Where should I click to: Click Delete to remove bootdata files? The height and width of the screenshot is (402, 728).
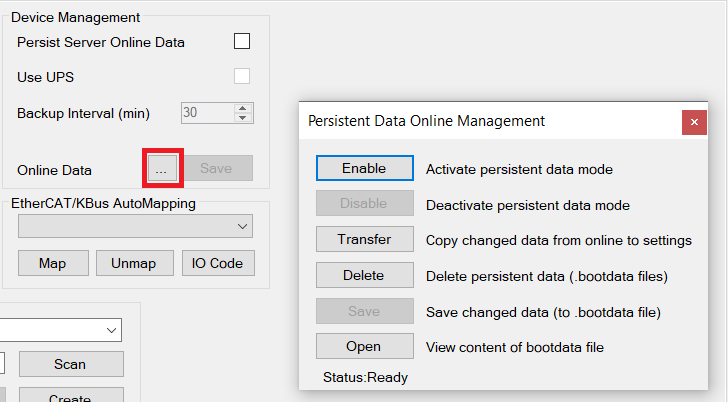tap(364, 275)
